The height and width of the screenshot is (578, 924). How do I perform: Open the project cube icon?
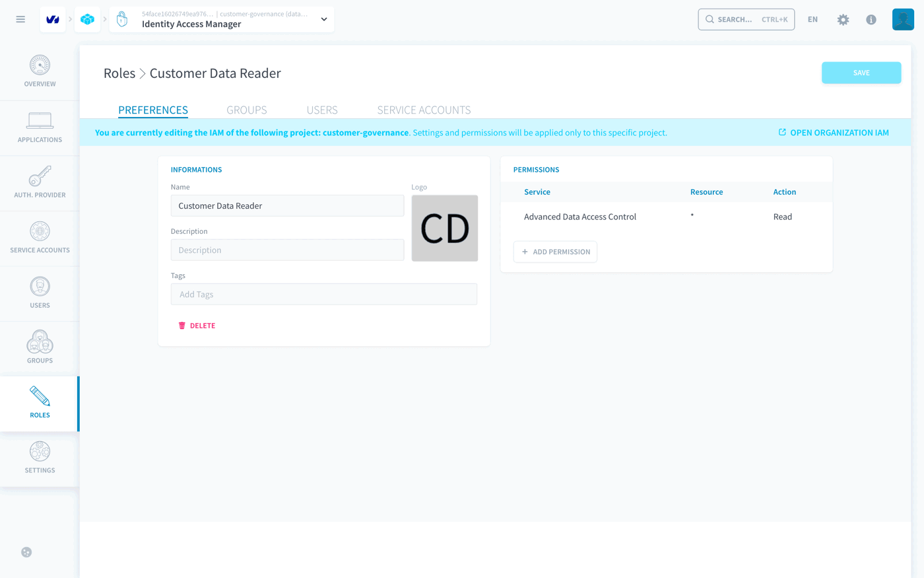88,19
